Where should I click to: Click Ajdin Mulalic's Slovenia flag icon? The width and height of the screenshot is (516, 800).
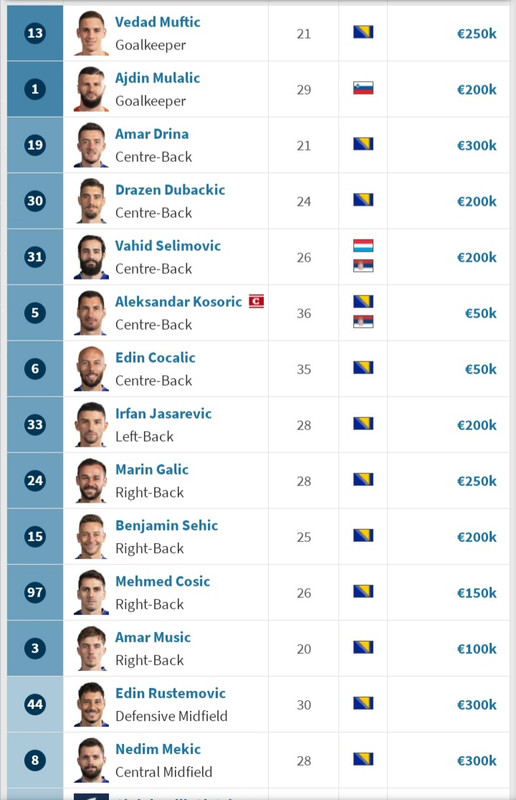pyautogui.click(x=363, y=88)
